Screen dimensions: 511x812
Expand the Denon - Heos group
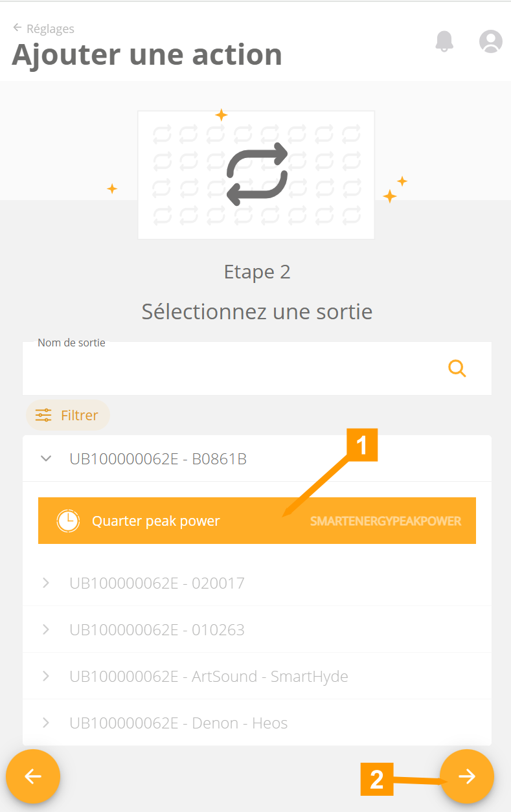click(x=46, y=723)
